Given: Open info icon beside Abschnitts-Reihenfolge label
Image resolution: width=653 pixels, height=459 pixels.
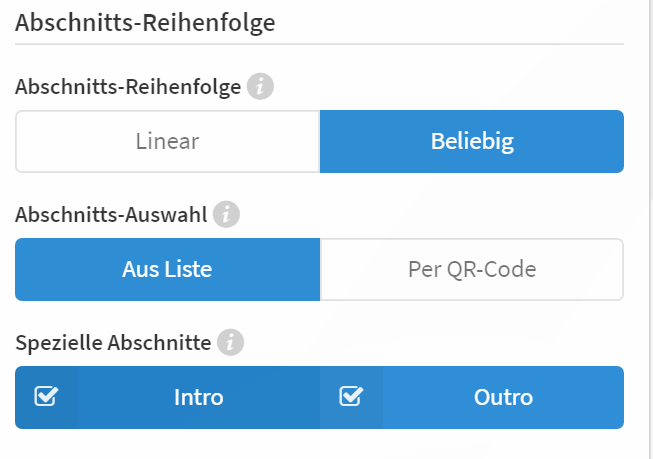Looking at the screenshot, I should tap(260, 87).
